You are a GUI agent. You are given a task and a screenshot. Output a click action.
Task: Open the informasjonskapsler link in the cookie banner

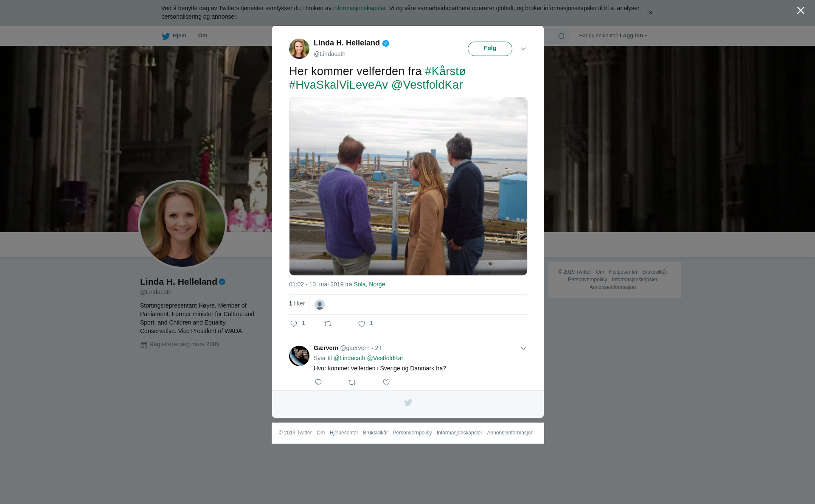tap(359, 8)
